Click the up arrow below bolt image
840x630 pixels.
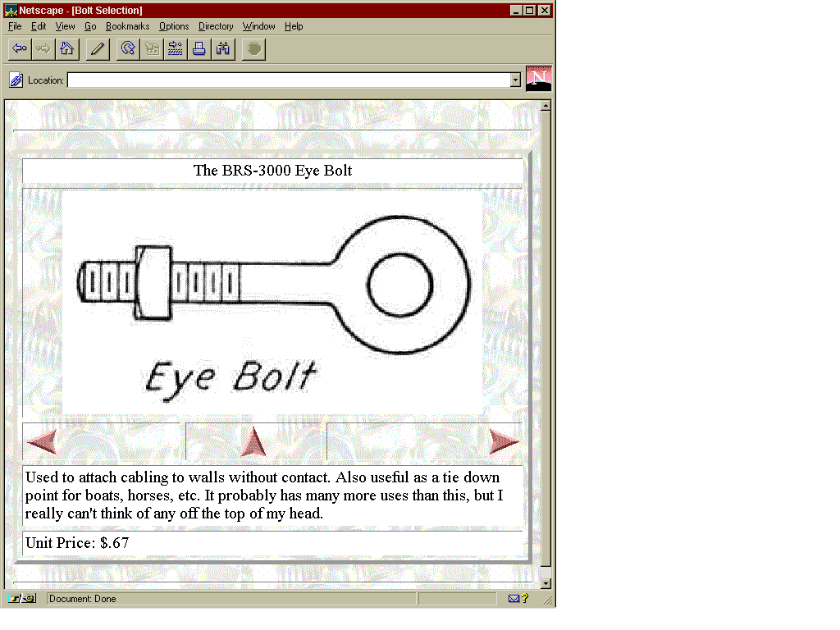253,442
